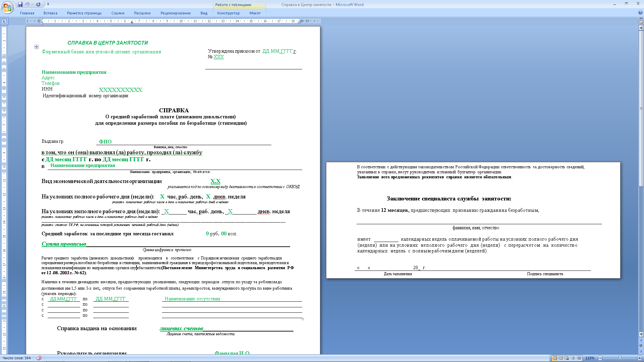Viewport: 644px width, 362px height.
Task: Switch to Web Layout view
Action: 567,358
